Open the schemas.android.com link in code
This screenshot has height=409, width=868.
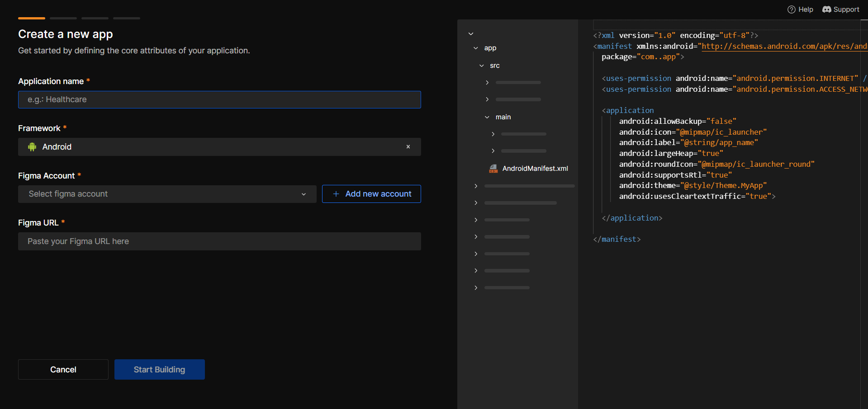coord(783,46)
